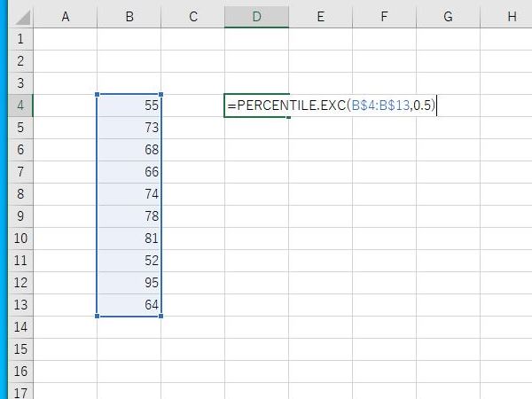Select row 16 header
This screenshot has width=532, height=399.
tap(20, 372)
